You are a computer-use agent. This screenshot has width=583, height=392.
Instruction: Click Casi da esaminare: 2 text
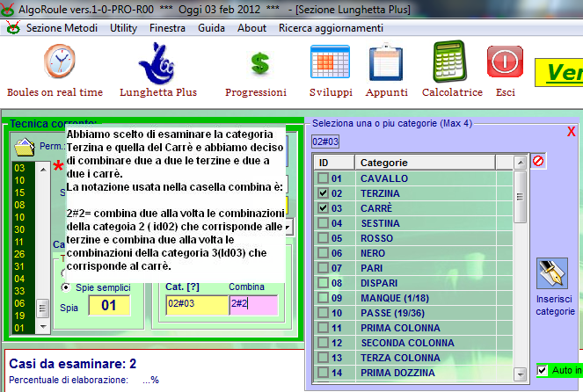click(73, 363)
